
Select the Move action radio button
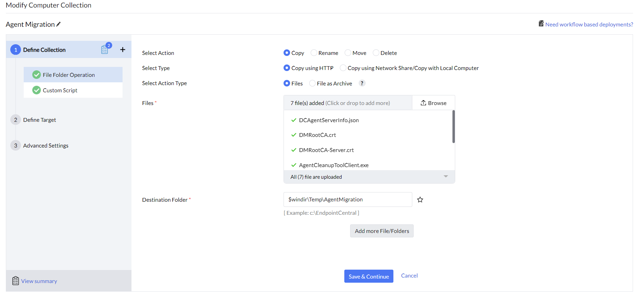[x=348, y=53]
